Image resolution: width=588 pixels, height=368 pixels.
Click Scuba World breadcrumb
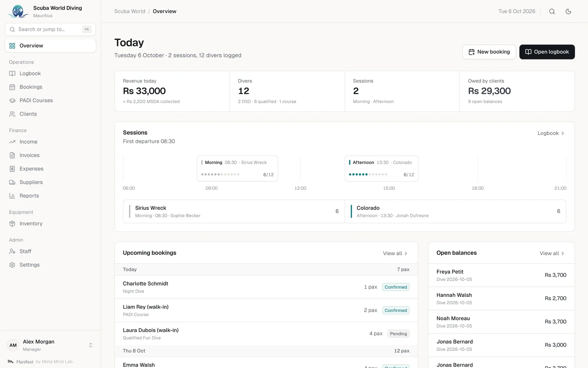130,11
